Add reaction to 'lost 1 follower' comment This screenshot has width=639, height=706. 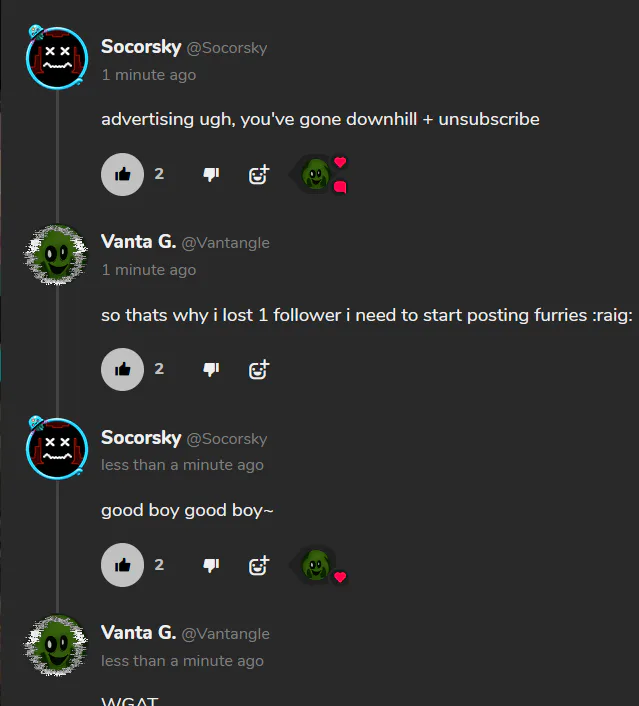(x=259, y=370)
